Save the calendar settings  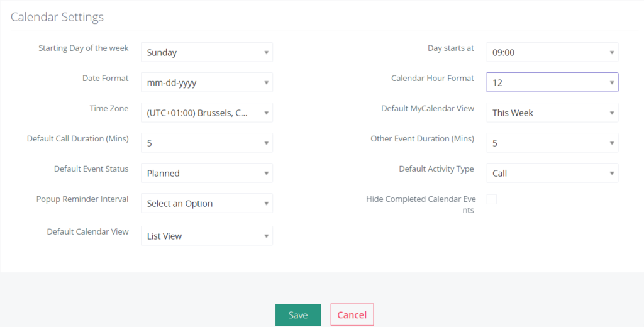(298, 314)
